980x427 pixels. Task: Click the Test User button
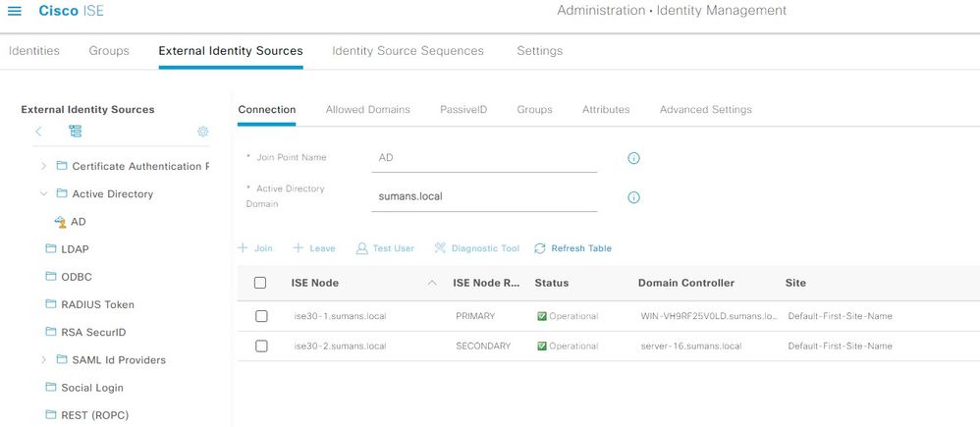coord(385,248)
